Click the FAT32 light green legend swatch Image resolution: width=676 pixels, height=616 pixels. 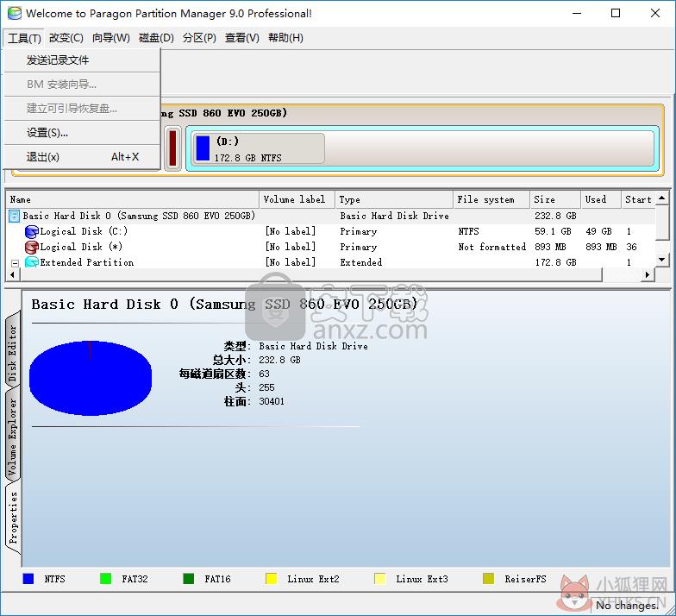coord(105,579)
